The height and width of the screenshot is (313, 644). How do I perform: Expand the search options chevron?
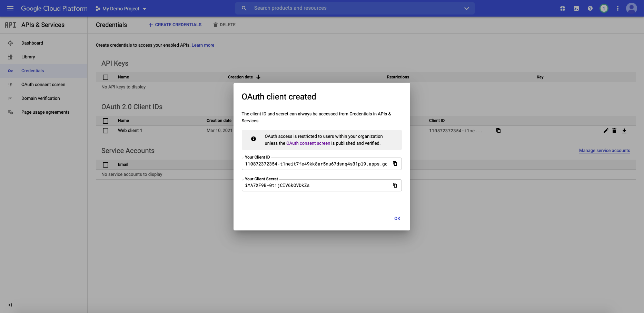pos(466,8)
